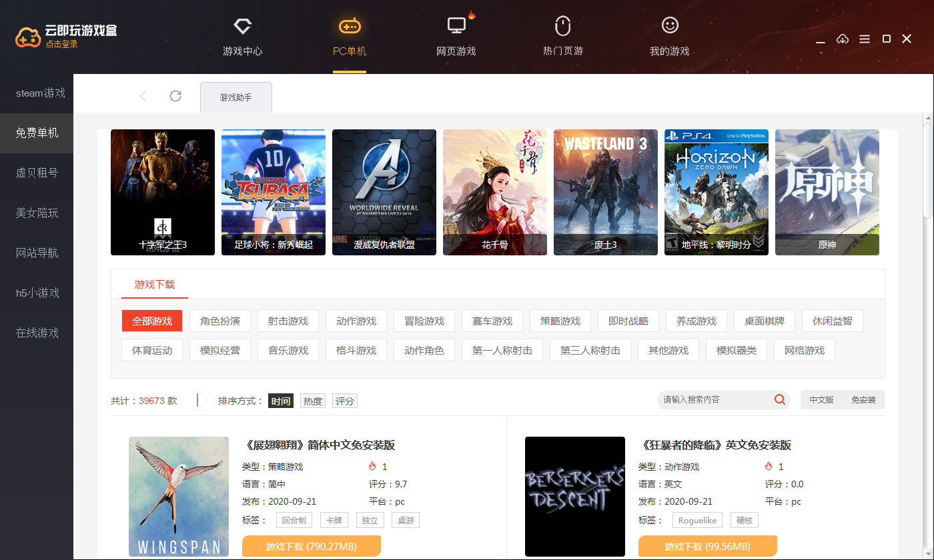Open the 十字军之王3 game banner
The height and width of the screenshot is (560, 934).
tap(163, 192)
